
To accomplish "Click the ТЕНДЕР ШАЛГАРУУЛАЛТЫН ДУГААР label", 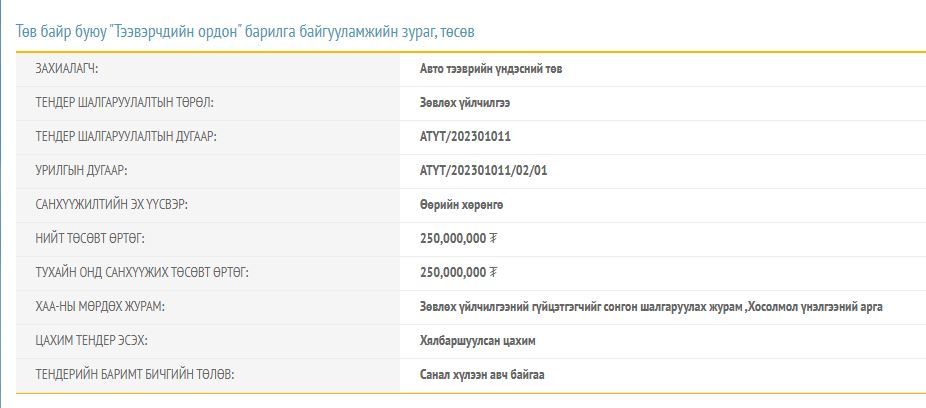I will (x=125, y=137).
